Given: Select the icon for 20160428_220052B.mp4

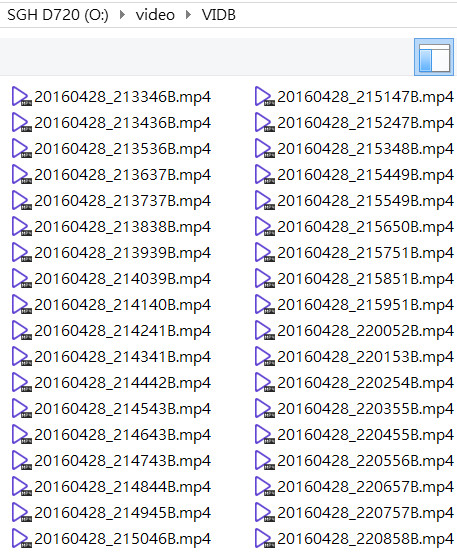Looking at the screenshot, I should (x=264, y=331).
